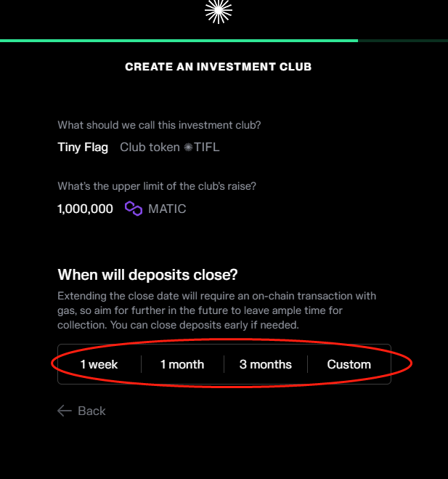Click the 'When will deposits close?' heading

tap(148, 275)
